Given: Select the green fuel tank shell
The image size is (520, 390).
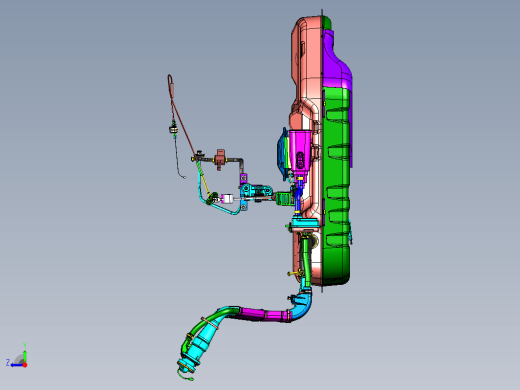Looking at the screenshot, I should [x=336, y=187].
